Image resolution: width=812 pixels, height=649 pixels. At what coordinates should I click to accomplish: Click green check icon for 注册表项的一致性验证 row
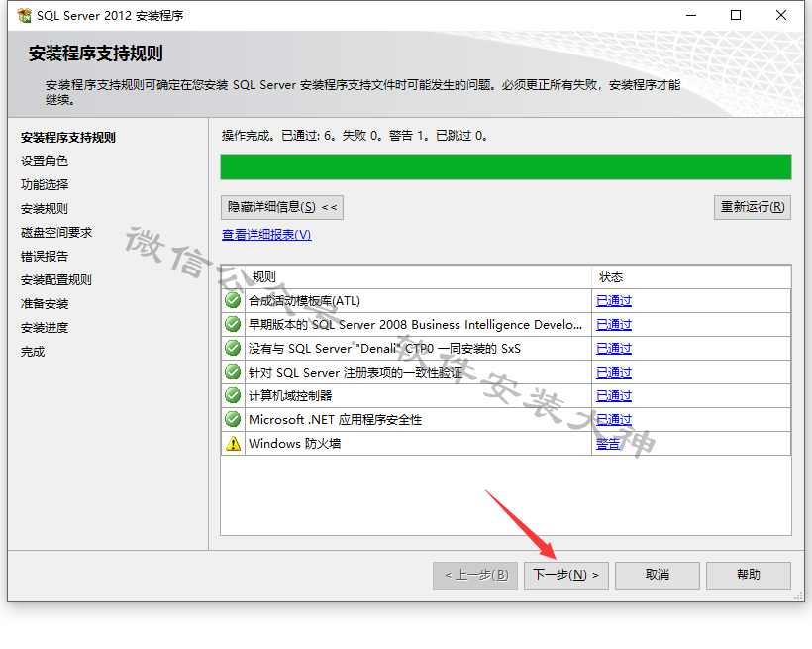(233, 373)
